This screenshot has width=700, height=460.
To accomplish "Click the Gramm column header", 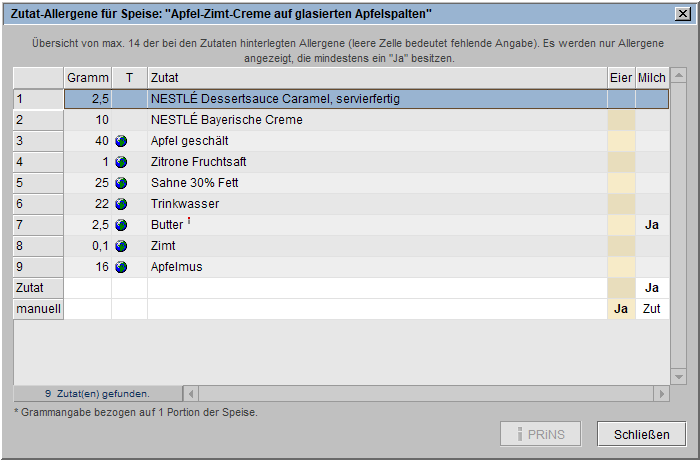I will tap(88, 78).
